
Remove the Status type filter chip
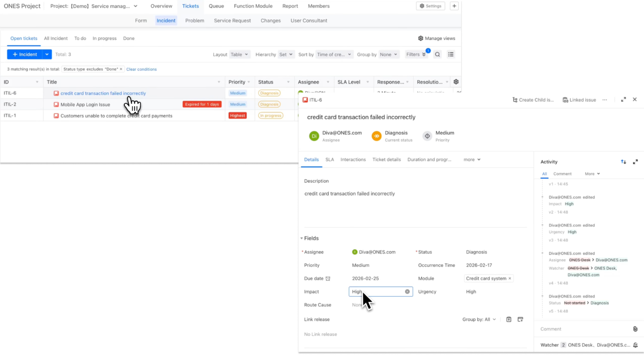tap(121, 69)
